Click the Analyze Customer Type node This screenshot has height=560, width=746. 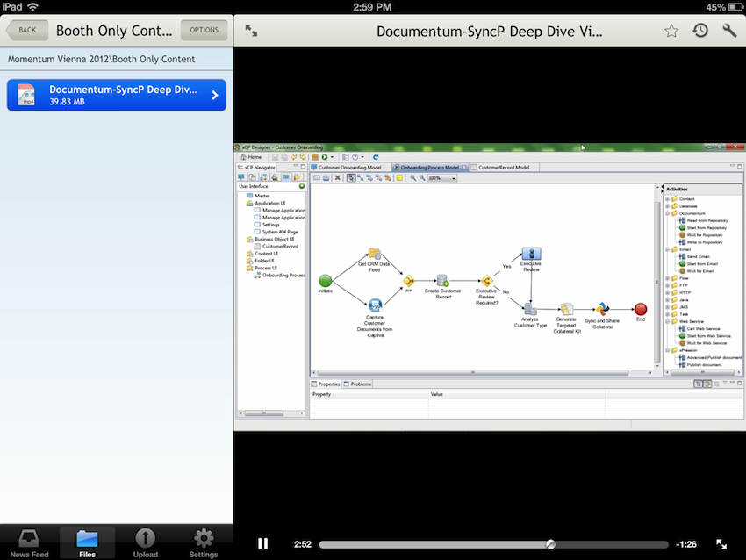point(530,310)
